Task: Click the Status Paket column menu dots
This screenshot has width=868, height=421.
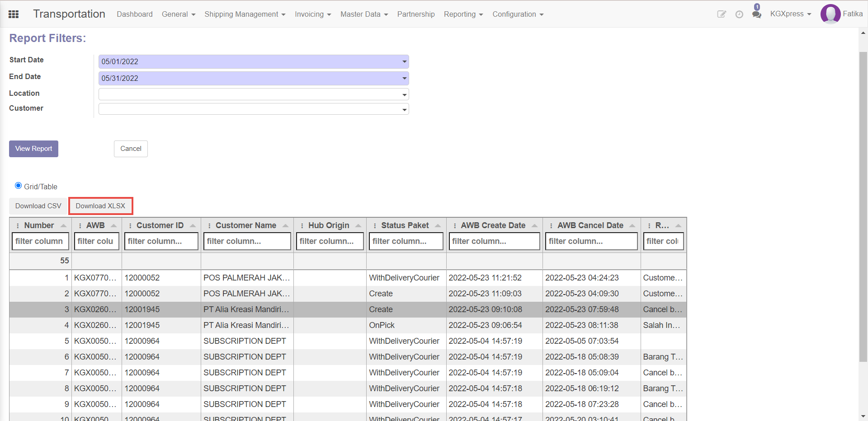Action: pos(375,225)
